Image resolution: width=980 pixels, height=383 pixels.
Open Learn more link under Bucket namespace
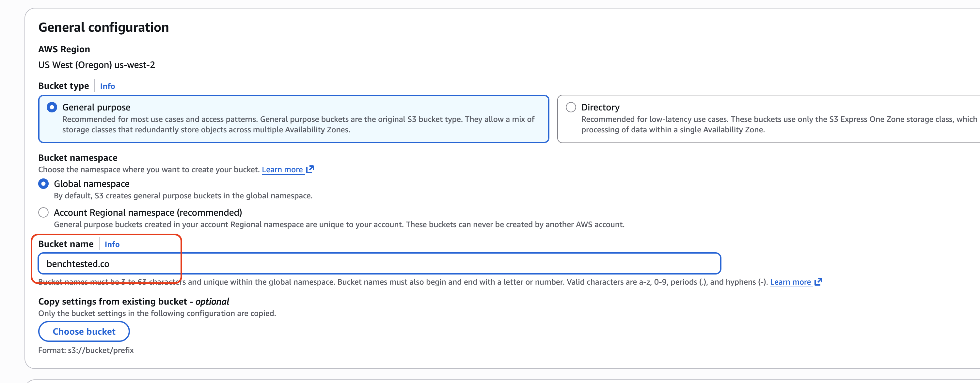[282, 169]
